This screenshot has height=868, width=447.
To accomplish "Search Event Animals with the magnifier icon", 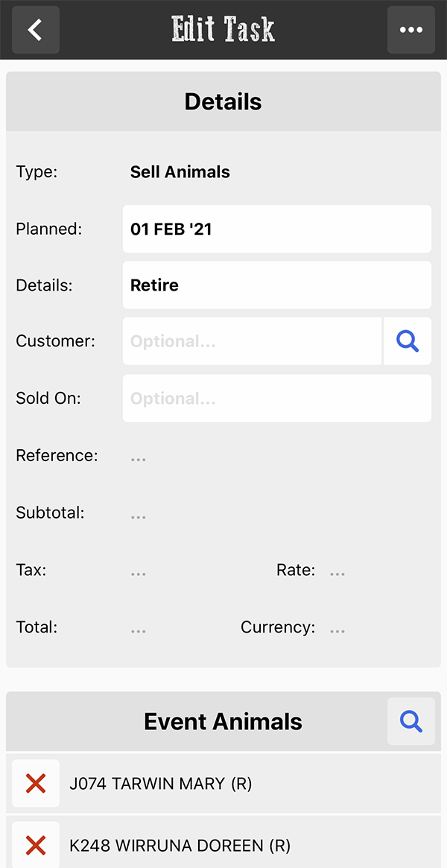I will click(x=411, y=721).
